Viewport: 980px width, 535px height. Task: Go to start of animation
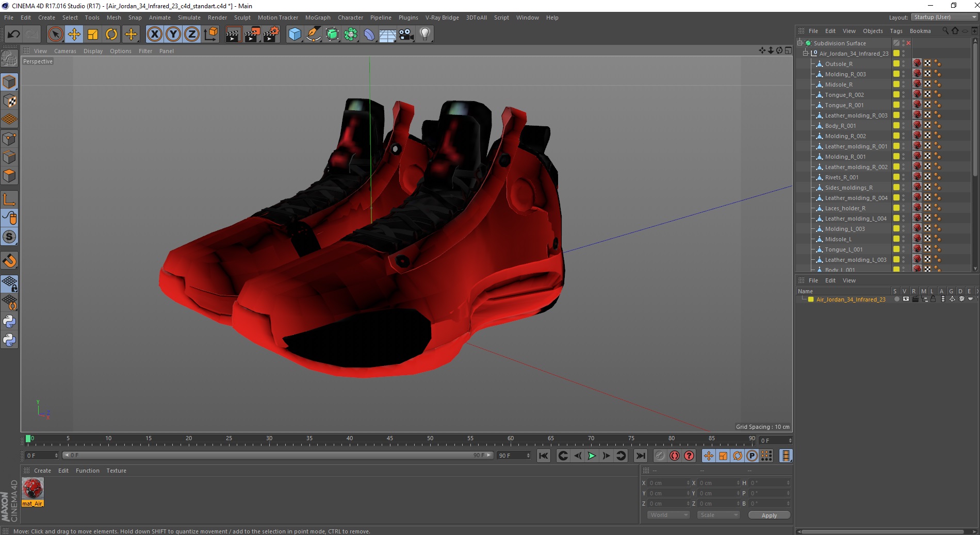coord(543,456)
